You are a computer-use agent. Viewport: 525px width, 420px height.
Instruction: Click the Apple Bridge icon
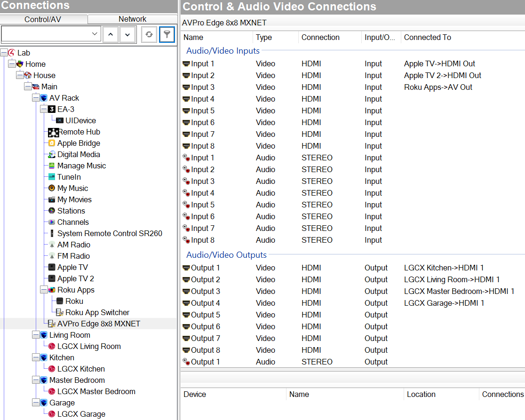click(52, 143)
